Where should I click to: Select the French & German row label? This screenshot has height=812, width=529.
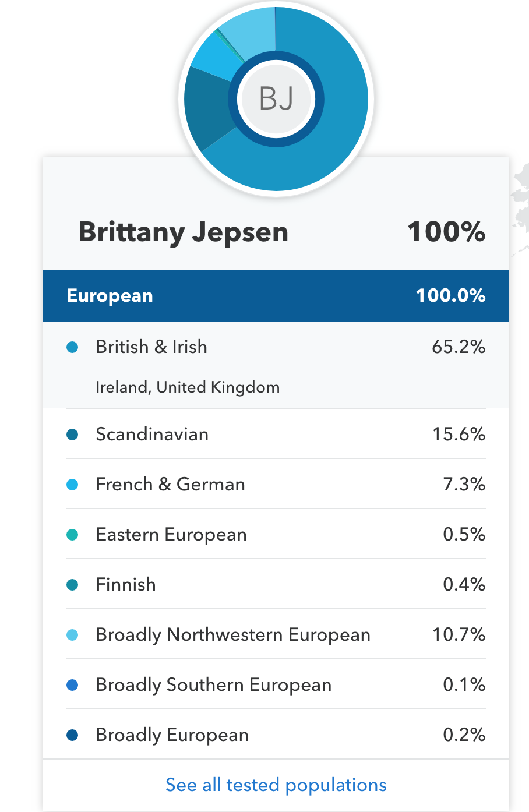(170, 485)
